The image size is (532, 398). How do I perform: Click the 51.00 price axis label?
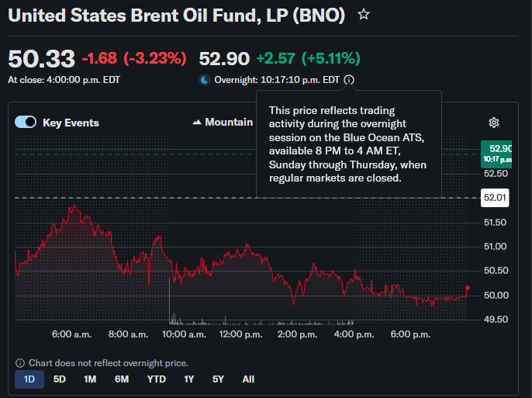pos(495,247)
